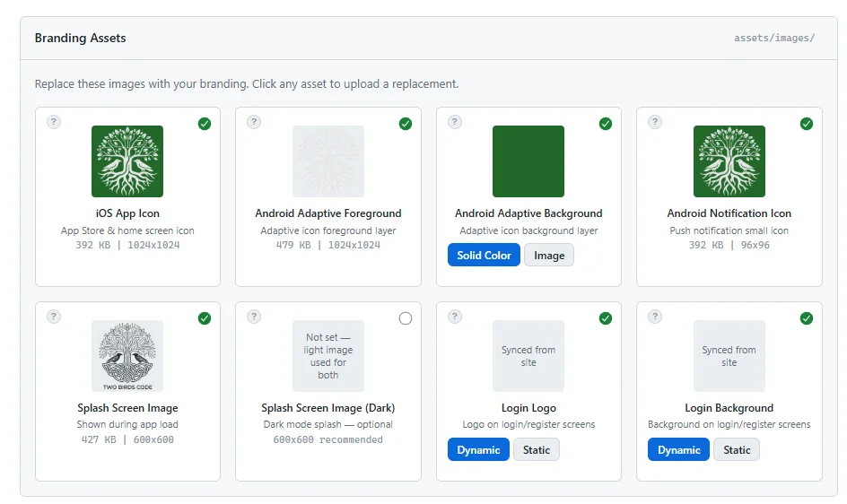Viewport: 847px width, 504px height.
Task: Click green checkmark on Android Notification Icon card
Action: (807, 124)
